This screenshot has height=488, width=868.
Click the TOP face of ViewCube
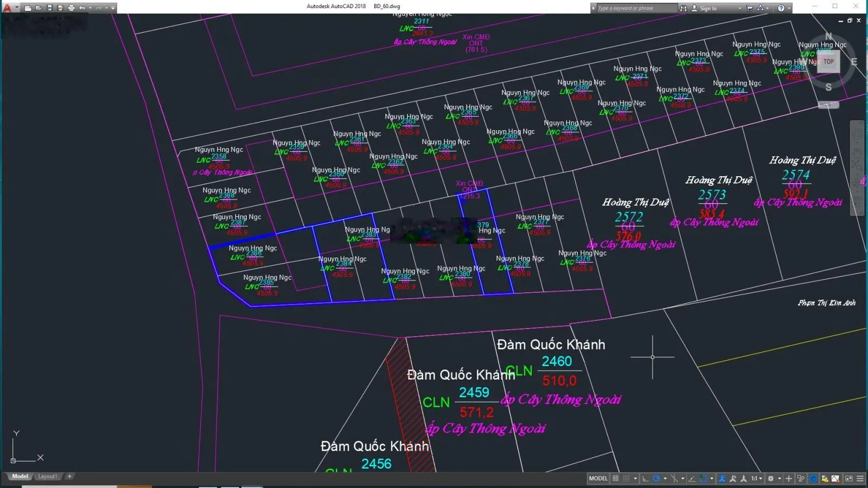pyautogui.click(x=828, y=61)
